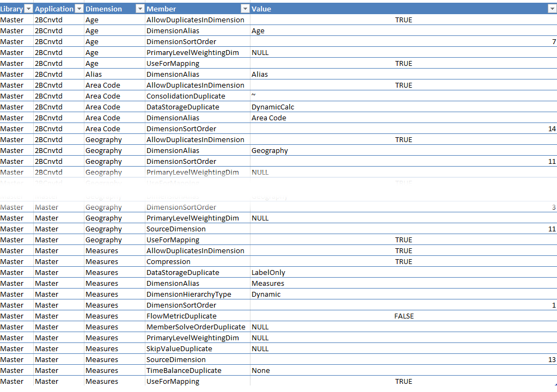
Task: Select Measures DataStorageDuplicate member cell
Action: click(198, 273)
